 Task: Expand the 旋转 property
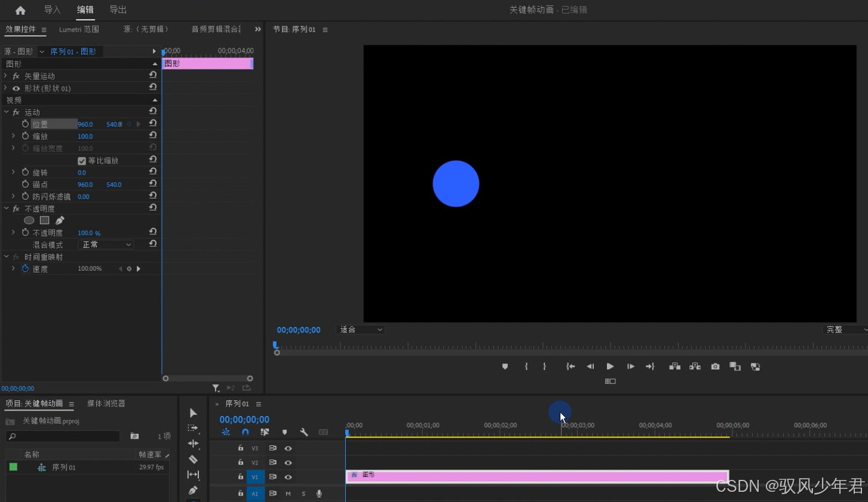click(x=13, y=172)
